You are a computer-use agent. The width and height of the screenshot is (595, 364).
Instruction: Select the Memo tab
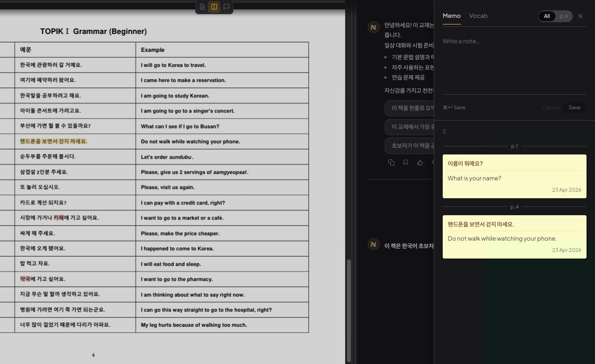[452, 16]
